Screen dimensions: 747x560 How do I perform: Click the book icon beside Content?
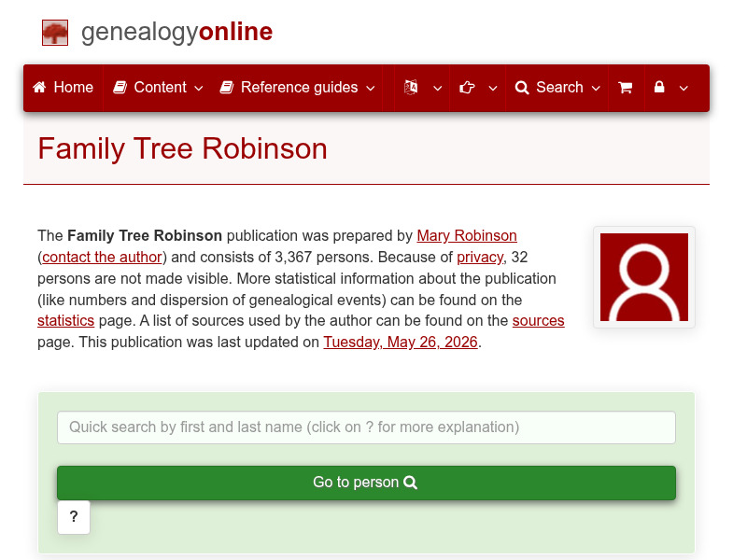[120, 88]
